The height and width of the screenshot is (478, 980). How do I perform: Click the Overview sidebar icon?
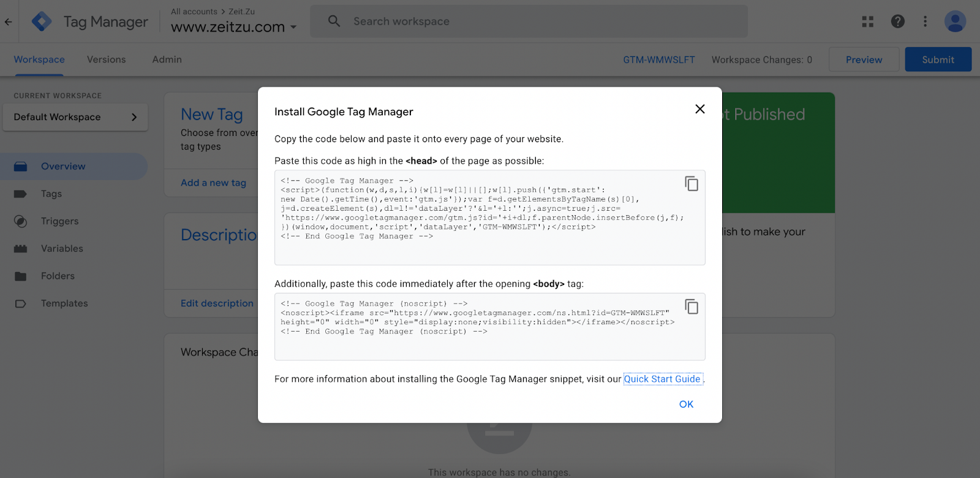pos(20,167)
